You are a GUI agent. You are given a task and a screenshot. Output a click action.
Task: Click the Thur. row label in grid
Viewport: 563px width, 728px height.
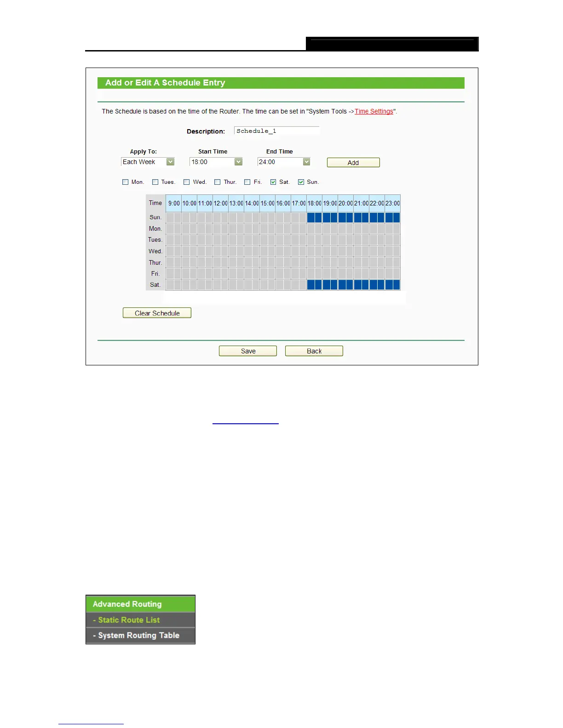155,263
